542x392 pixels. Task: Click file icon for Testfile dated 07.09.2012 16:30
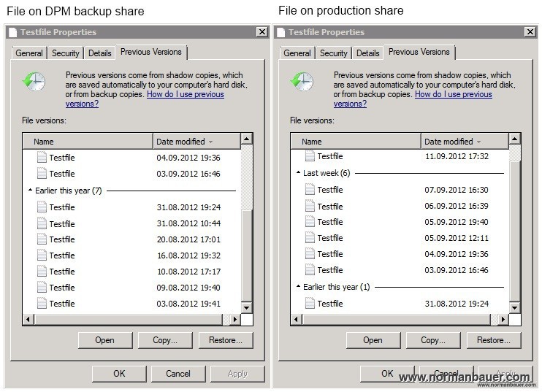pyautogui.click(x=310, y=190)
